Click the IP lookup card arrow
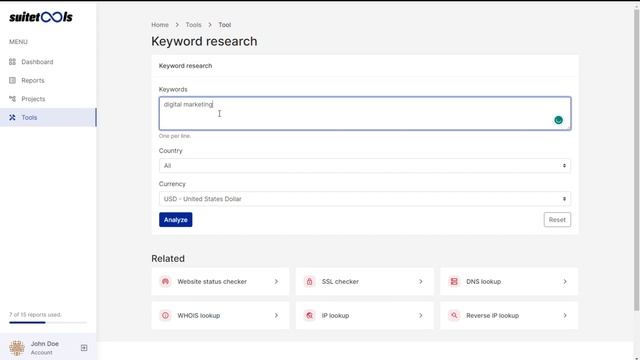The image size is (640, 360). [x=421, y=316]
